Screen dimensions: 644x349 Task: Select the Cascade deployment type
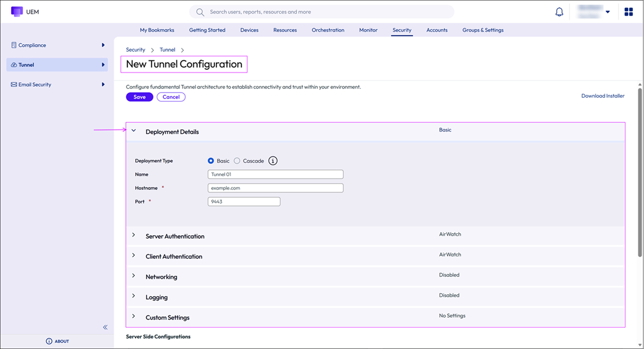coord(237,161)
